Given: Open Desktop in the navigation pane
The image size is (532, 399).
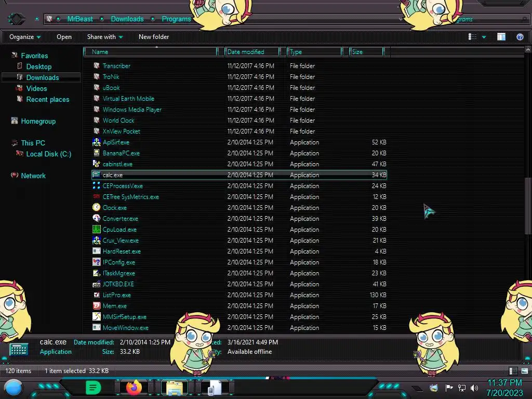Looking at the screenshot, I should [x=39, y=66].
